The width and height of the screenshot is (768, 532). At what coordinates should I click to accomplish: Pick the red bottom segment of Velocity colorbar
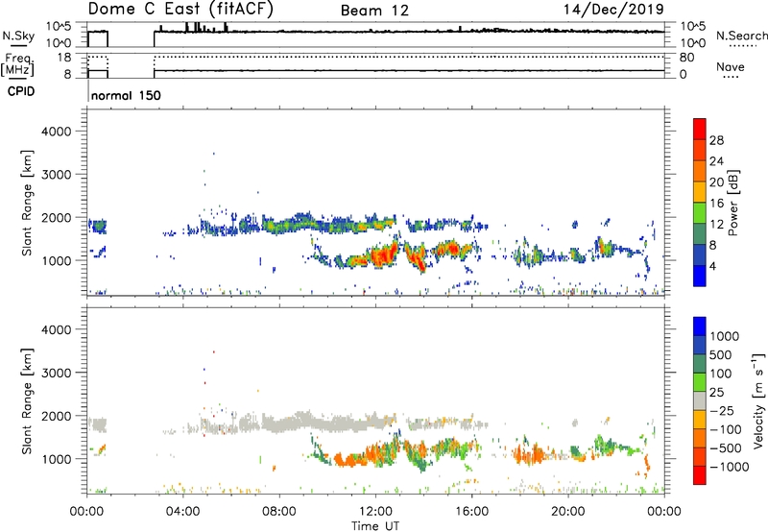700,475
